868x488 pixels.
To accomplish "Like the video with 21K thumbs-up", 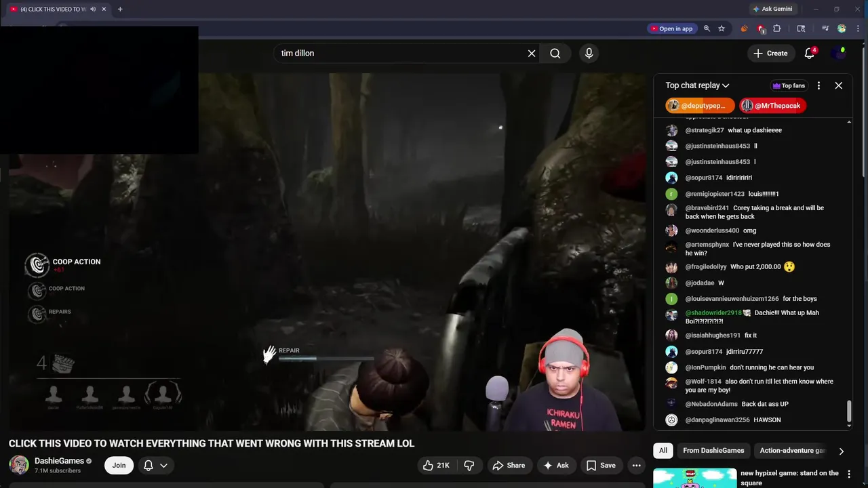I will pos(435,465).
